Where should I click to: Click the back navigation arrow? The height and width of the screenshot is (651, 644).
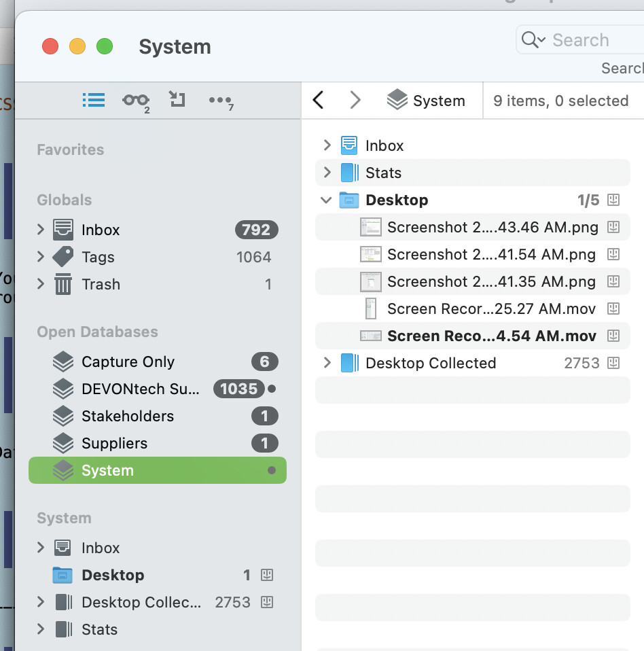318,101
